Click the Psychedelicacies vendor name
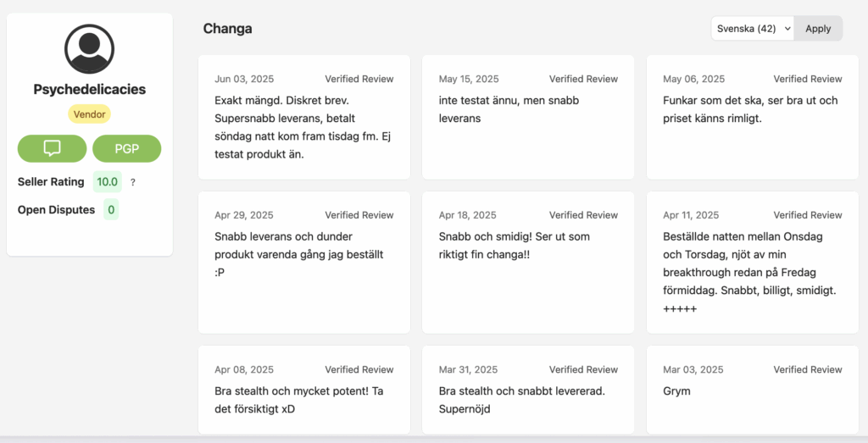Viewport: 868px width, 443px height. 89,89
